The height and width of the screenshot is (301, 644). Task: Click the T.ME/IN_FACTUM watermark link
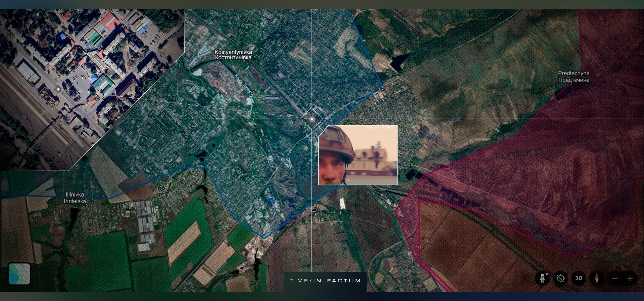click(x=325, y=281)
